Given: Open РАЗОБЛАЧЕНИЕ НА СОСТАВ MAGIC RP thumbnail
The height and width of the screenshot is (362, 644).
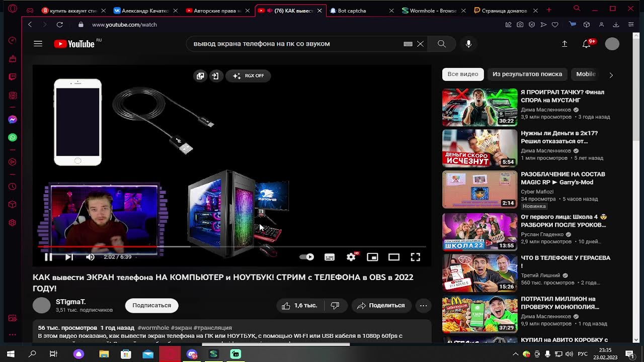Looking at the screenshot, I should point(479,190).
